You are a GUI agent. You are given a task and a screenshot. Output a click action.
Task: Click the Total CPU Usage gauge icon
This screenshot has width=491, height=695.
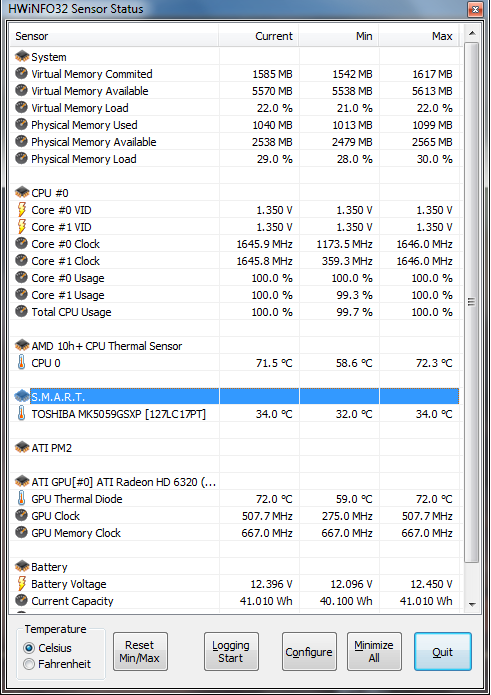[x=21, y=311]
